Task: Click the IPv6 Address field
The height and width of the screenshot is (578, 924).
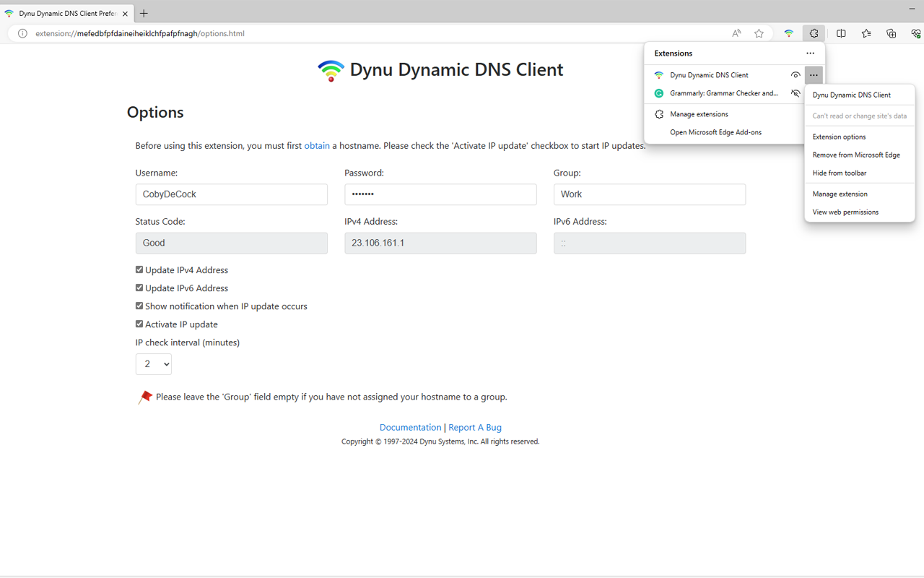Action: point(650,243)
